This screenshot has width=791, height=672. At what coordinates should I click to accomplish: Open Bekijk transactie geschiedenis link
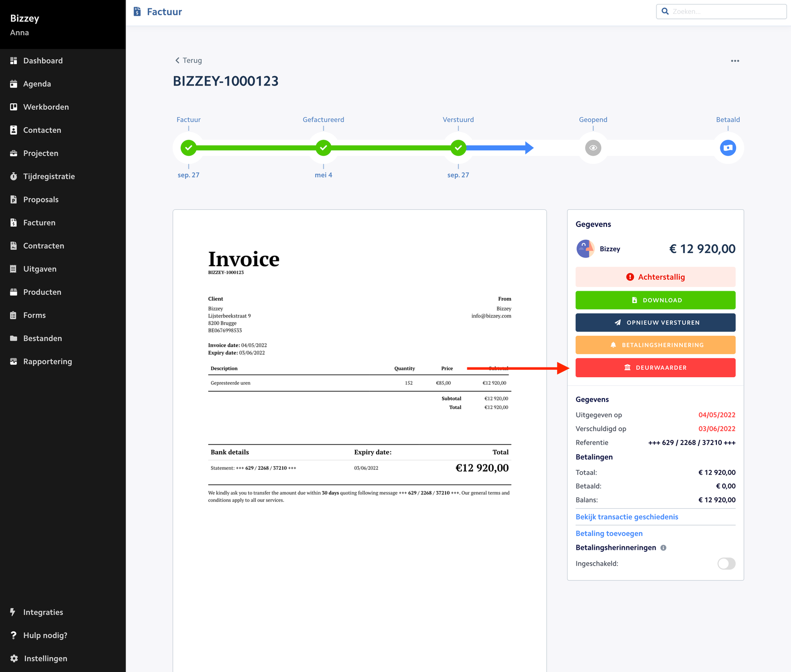(627, 517)
